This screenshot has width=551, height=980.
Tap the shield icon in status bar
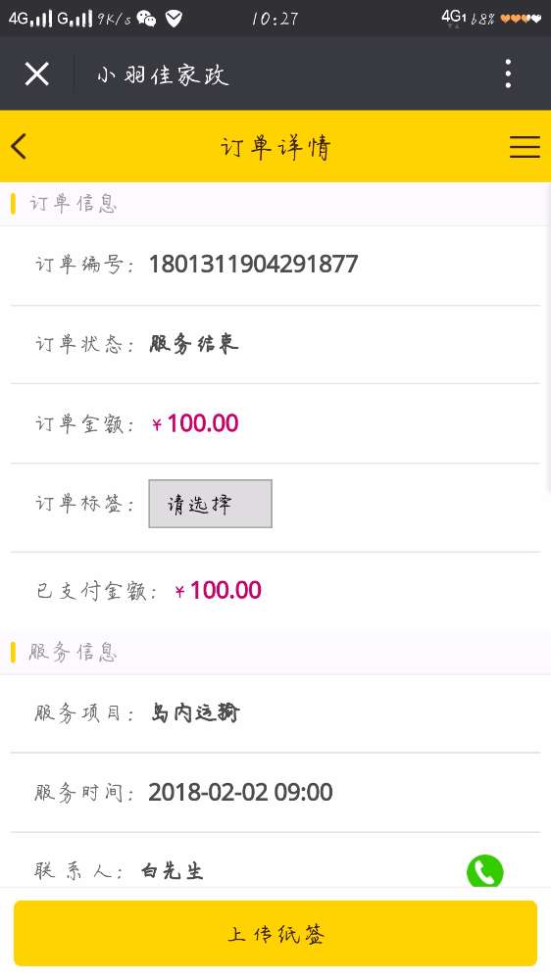coord(174,19)
